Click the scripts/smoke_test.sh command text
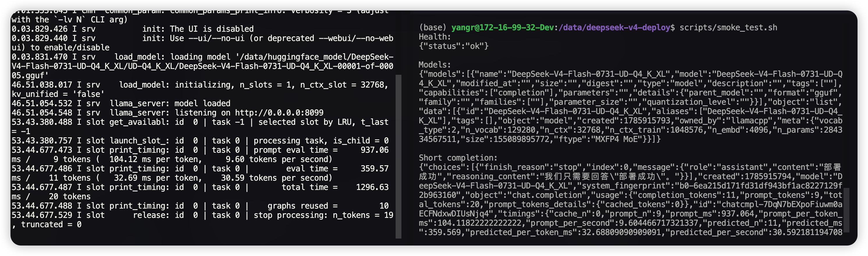 click(x=728, y=28)
